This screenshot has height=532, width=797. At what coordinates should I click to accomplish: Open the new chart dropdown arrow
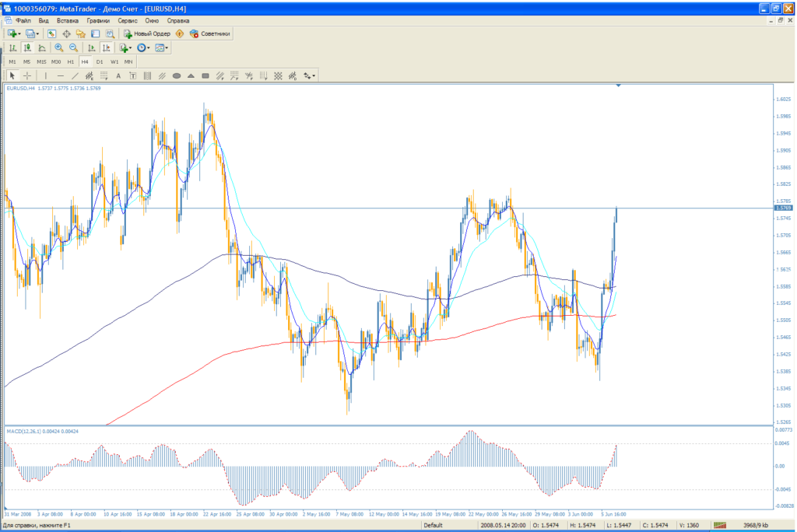pos(19,34)
